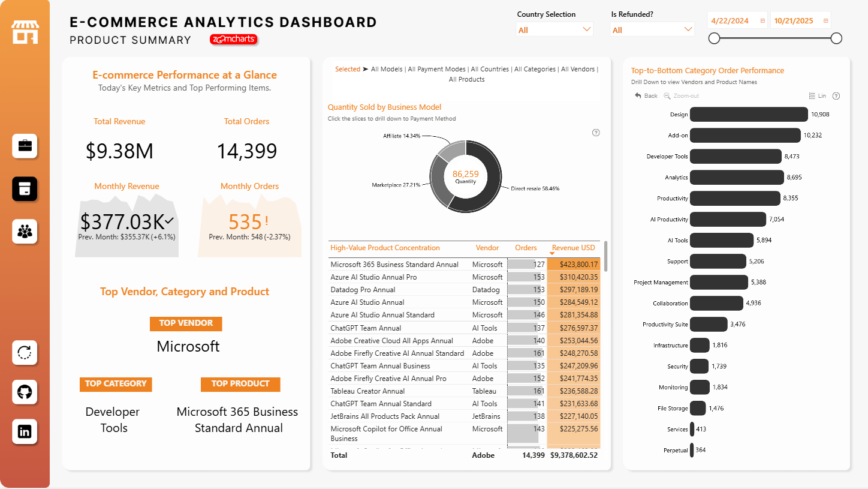Sort table by the Orders column header
Image resolution: width=868 pixels, height=489 pixels.
(526, 248)
